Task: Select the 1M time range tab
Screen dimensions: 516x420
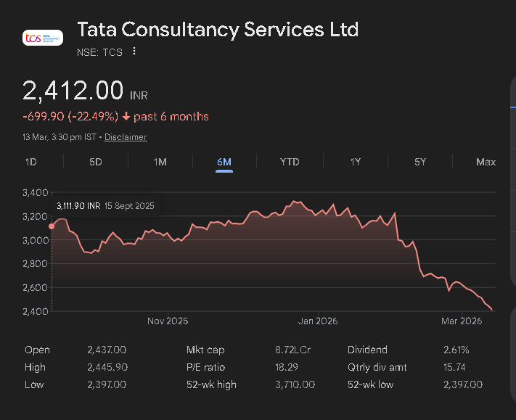Action: point(160,162)
